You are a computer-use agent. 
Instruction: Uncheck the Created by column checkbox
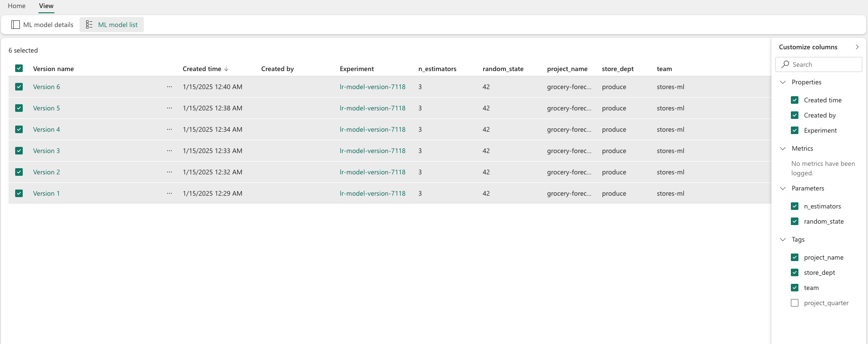point(795,115)
